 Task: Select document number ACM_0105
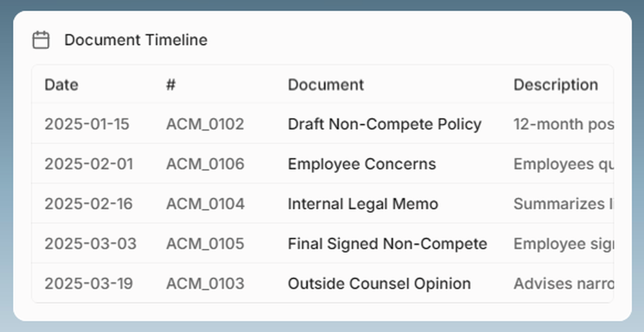[205, 244]
